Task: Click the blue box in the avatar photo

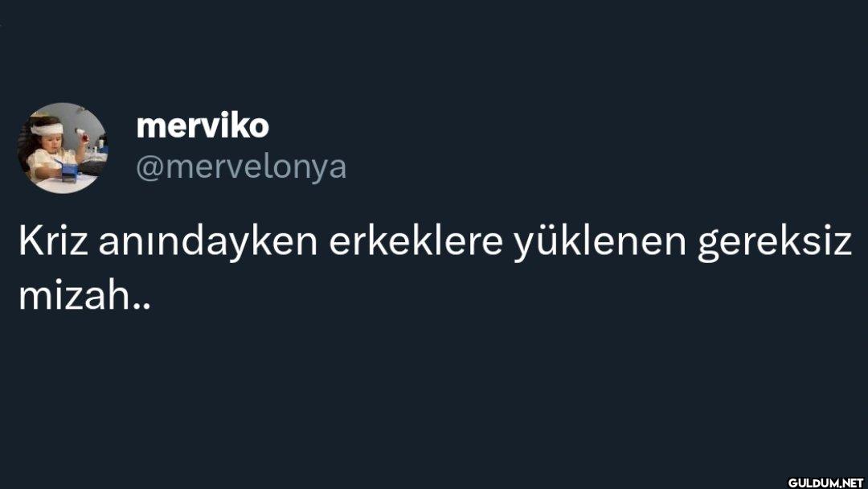Action: [x=68, y=171]
